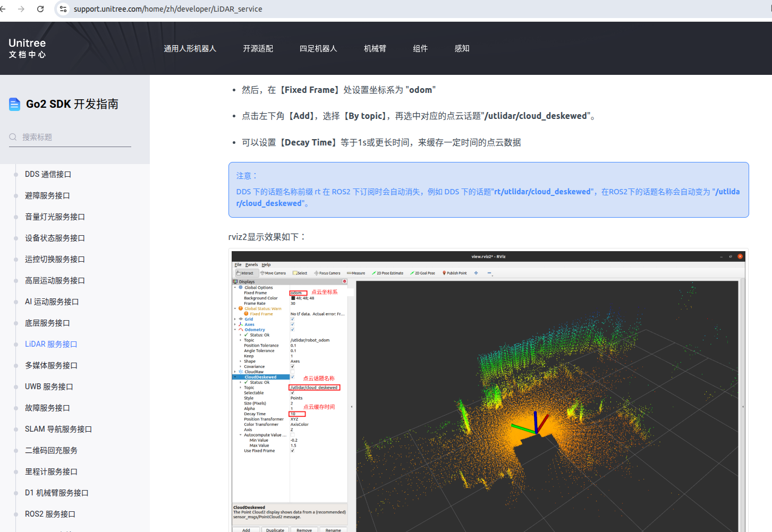Open 避障服务接口 in the sidebar
772x532 pixels.
coord(47,195)
